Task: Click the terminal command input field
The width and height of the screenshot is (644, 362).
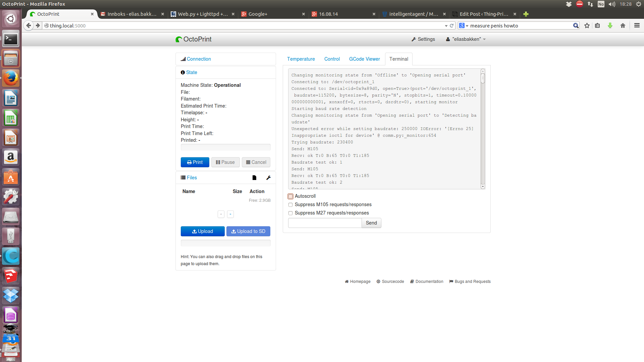Action: pyautogui.click(x=325, y=223)
